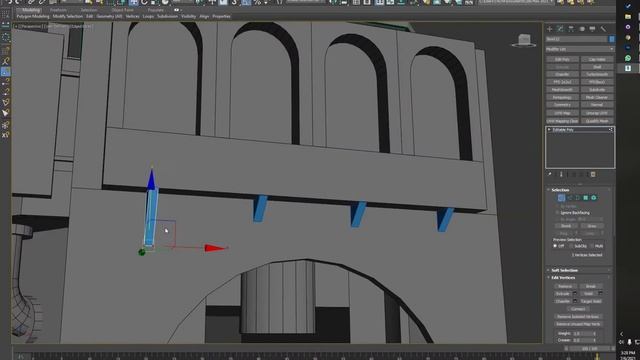Open the Motion tab in command panel
This screenshot has width=640, height=360.
(582, 29)
